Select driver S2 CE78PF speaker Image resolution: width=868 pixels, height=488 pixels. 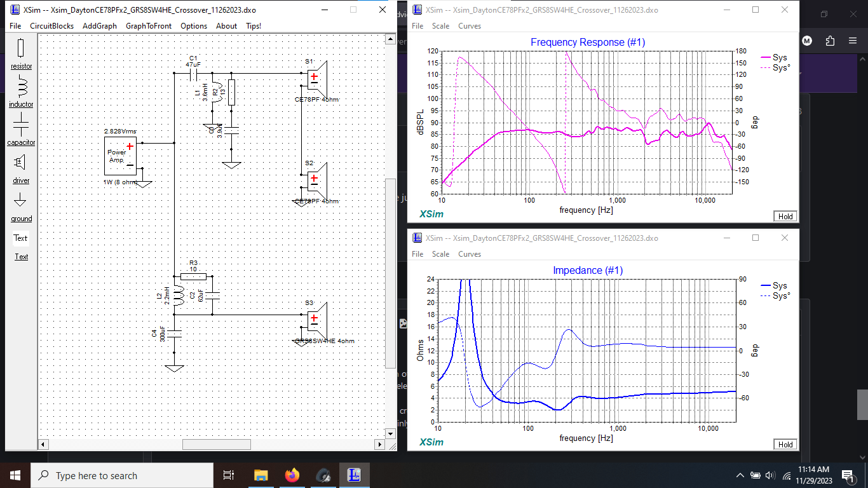(x=316, y=180)
